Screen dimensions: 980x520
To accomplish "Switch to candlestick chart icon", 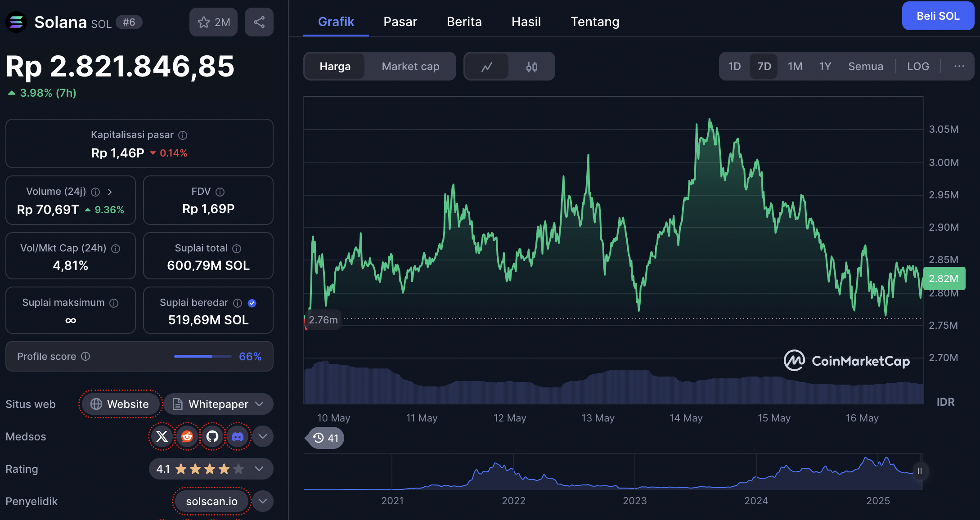I will [531, 67].
